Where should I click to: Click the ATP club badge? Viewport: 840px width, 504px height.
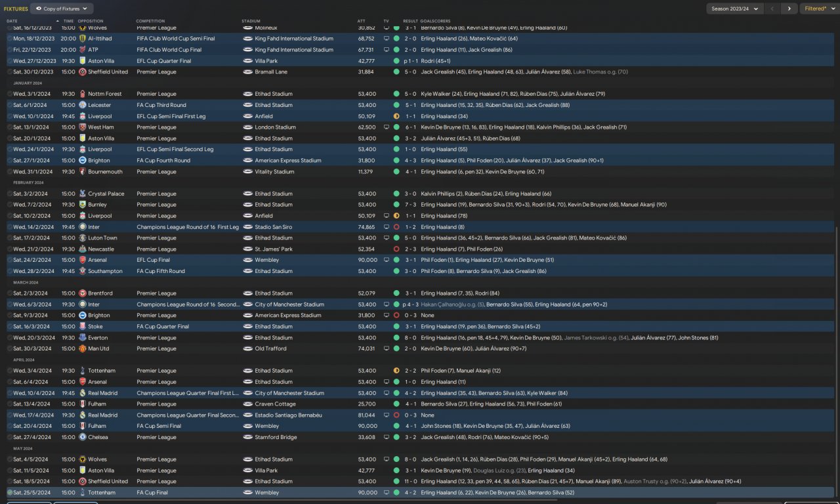(82, 50)
